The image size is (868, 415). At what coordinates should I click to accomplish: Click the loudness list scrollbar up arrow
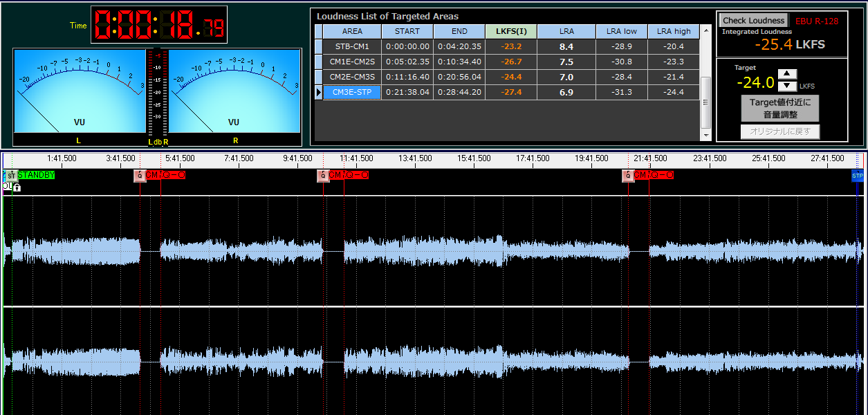[x=705, y=30]
